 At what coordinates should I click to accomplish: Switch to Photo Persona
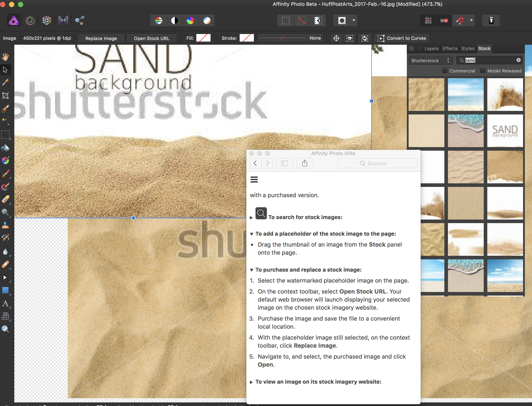[x=14, y=21]
